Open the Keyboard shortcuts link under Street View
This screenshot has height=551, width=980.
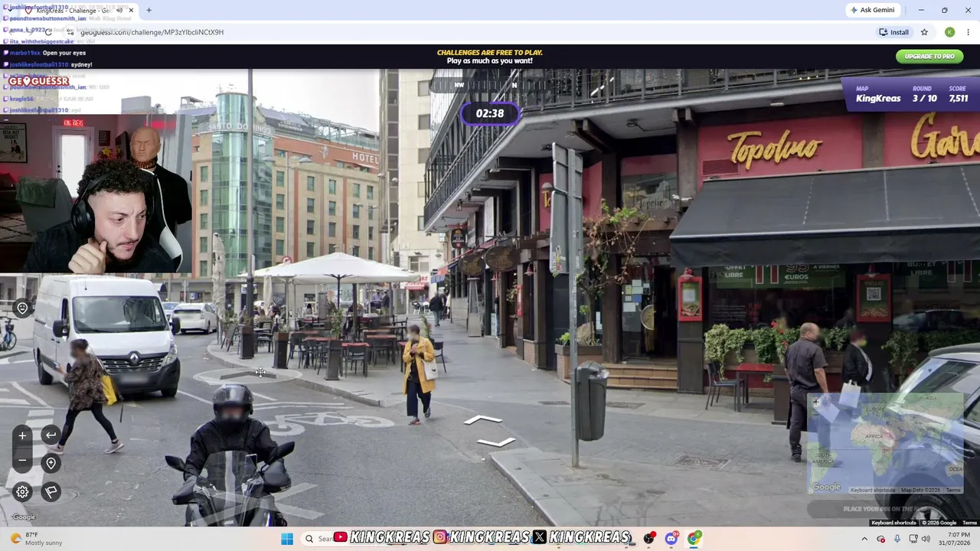[893, 523]
